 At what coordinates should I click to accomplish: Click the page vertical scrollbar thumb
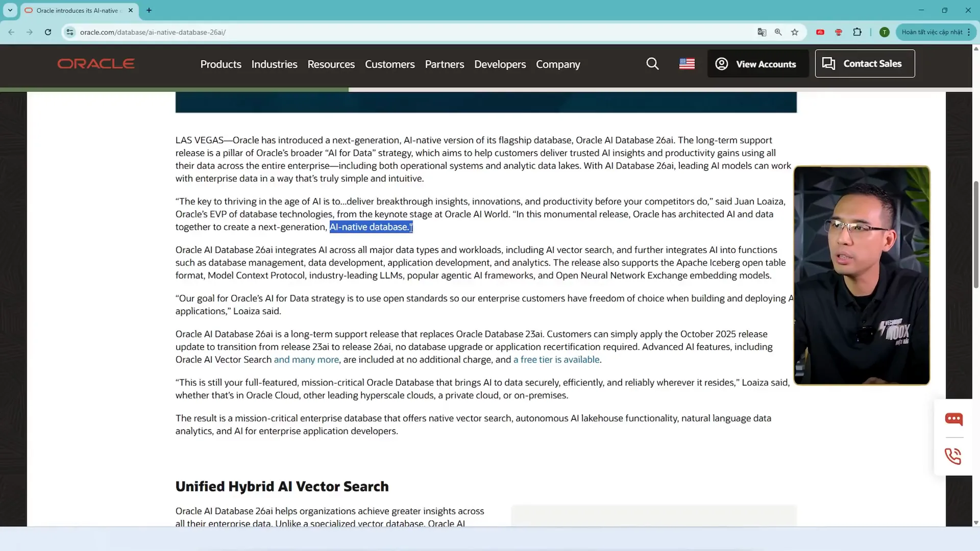tap(976, 235)
